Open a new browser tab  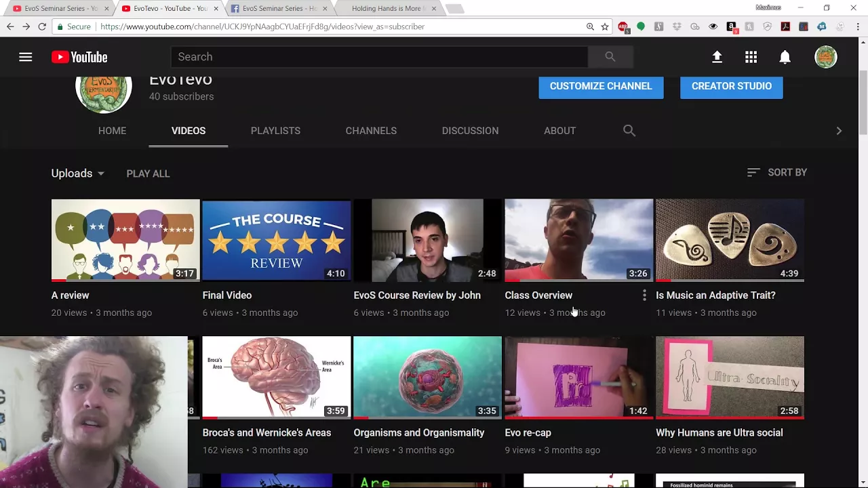[455, 9]
